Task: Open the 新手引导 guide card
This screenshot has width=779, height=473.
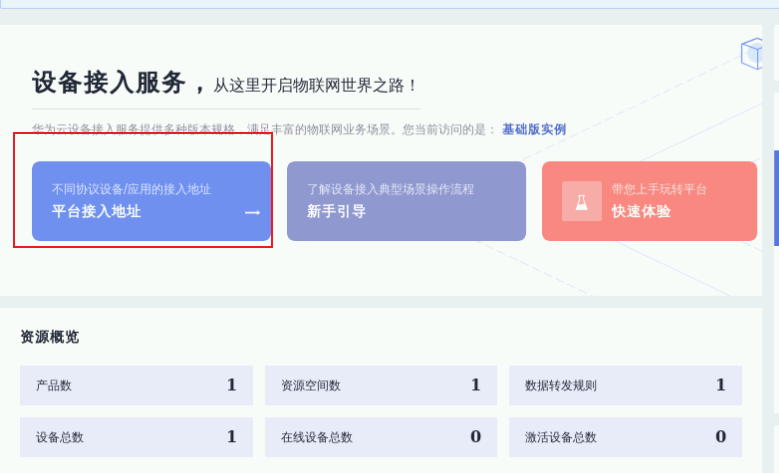Action: pos(406,201)
